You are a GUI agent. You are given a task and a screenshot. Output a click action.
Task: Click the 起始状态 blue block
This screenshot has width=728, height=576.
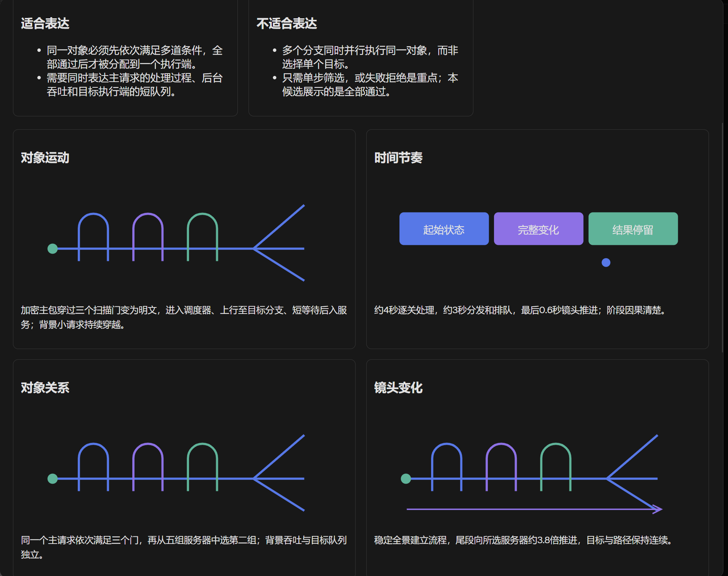(444, 229)
